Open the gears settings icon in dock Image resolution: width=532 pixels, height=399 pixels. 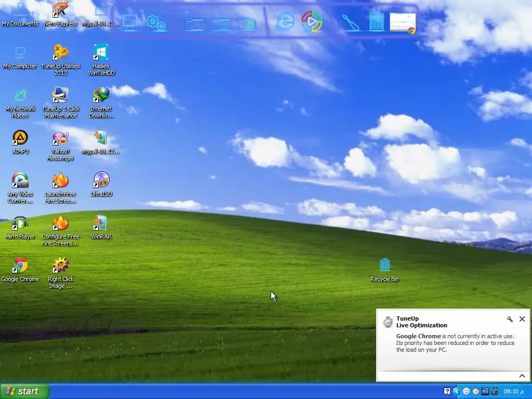click(x=156, y=23)
